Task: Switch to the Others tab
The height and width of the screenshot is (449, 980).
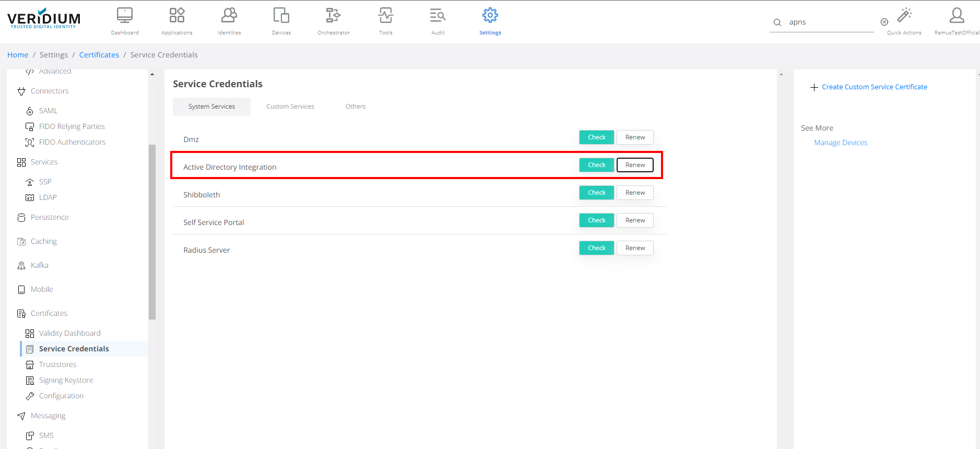Action: coord(356,107)
